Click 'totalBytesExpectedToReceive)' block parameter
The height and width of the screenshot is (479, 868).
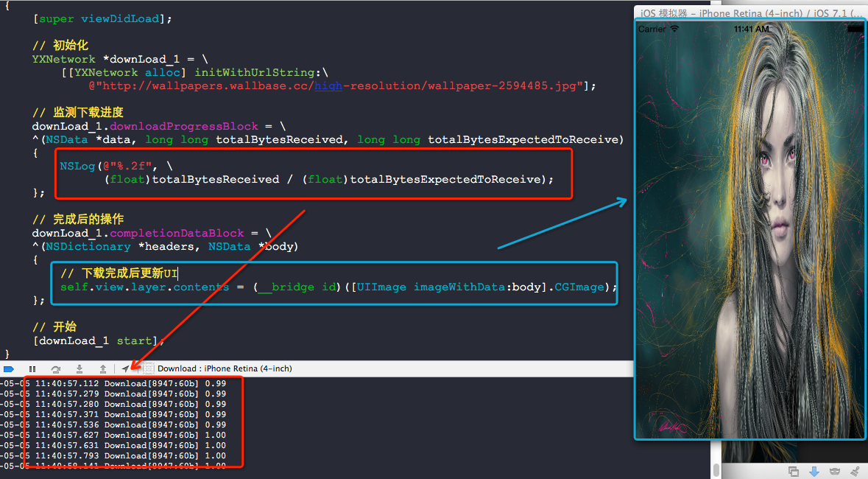(526, 140)
